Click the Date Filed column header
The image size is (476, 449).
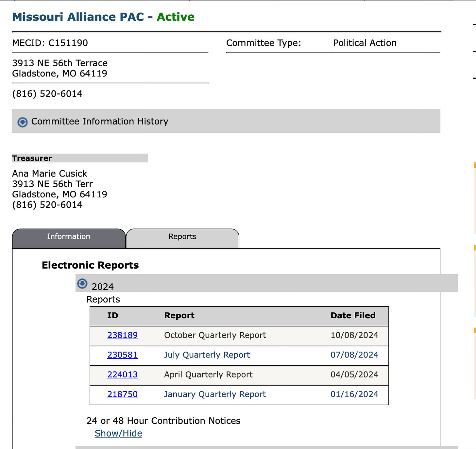pyautogui.click(x=353, y=315)
